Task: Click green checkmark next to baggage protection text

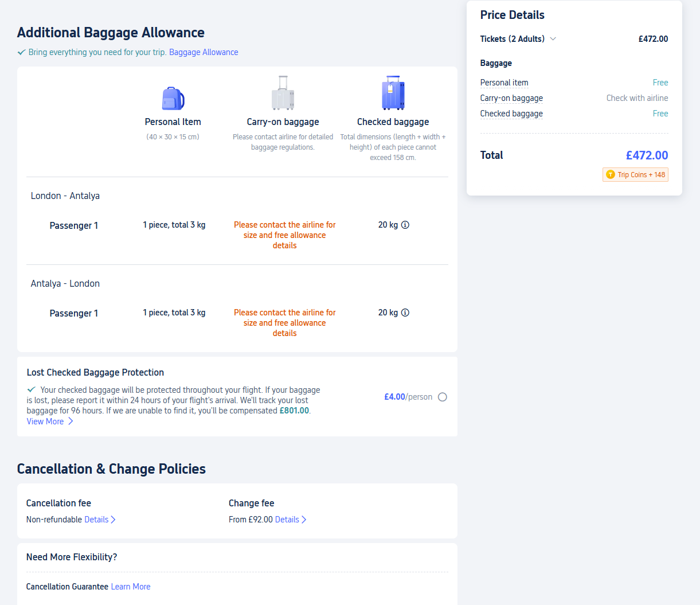Action: [32, 389]
